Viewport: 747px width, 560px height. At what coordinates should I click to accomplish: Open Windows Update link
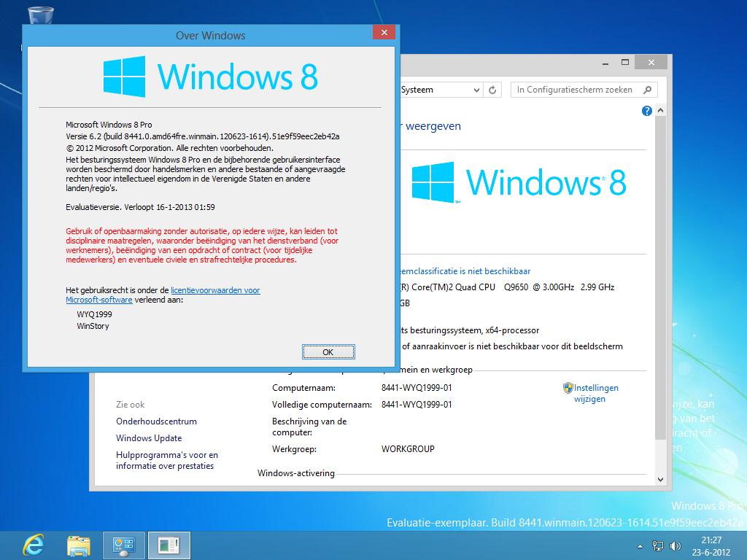[149, 438]
